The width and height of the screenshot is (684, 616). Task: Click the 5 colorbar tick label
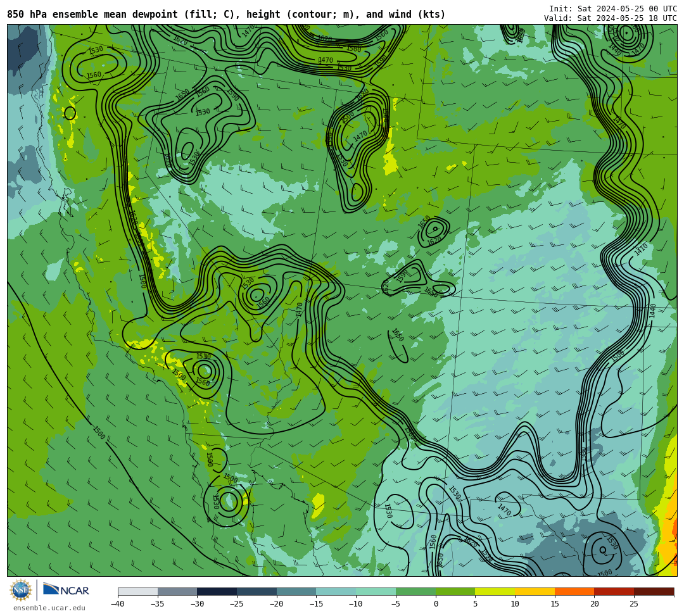coord(476,604)
